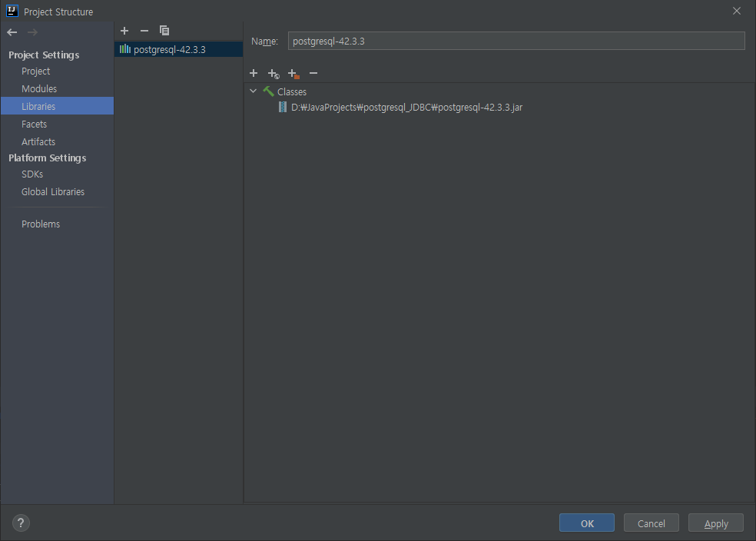Select the Global Libraries section

[52, 191]
